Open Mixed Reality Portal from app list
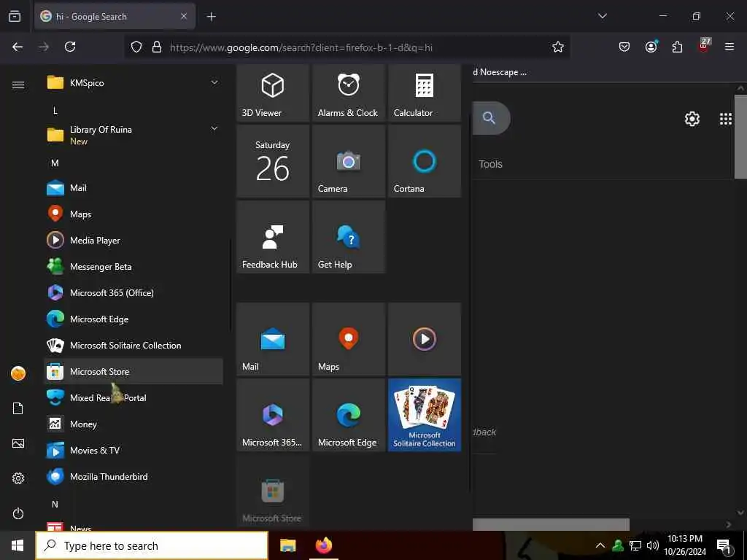The image size is (747, 560). (133, 397)
